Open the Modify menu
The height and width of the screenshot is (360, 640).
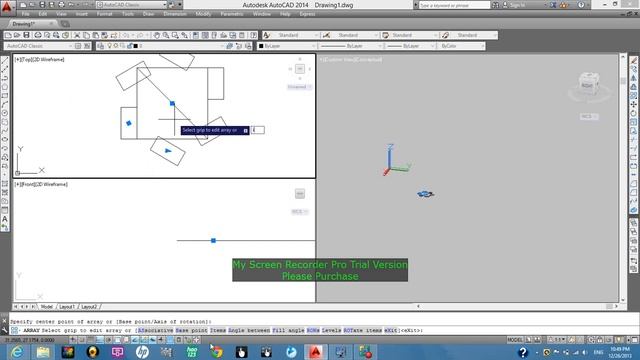[x=203, y=14]
